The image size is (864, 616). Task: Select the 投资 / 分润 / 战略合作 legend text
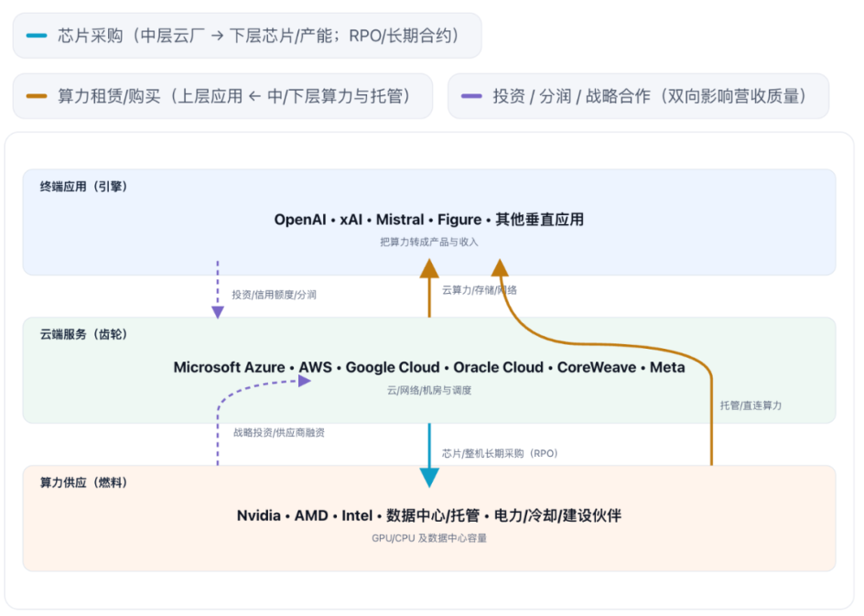(x=649, y=96)
